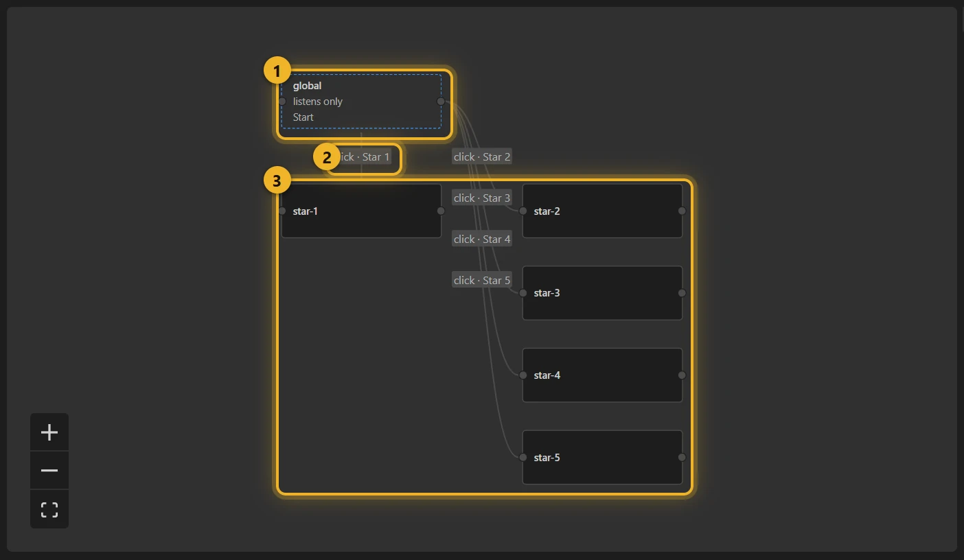Zoom out of the graph canvas
964x560 pixels.
49,471
